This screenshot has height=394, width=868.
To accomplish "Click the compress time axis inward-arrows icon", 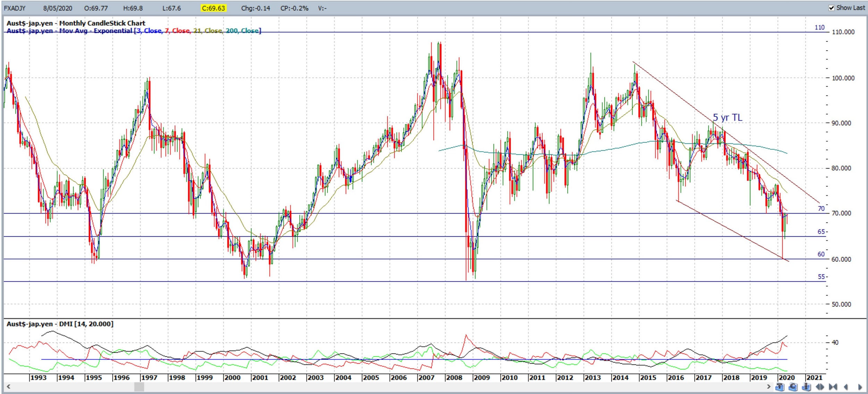I will point(833,387).
